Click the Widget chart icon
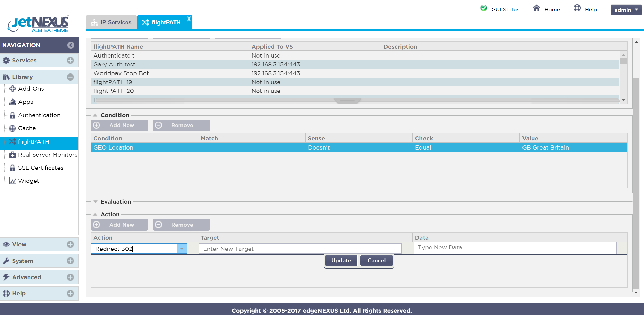 pyautogui.click(x=12, y=181)
